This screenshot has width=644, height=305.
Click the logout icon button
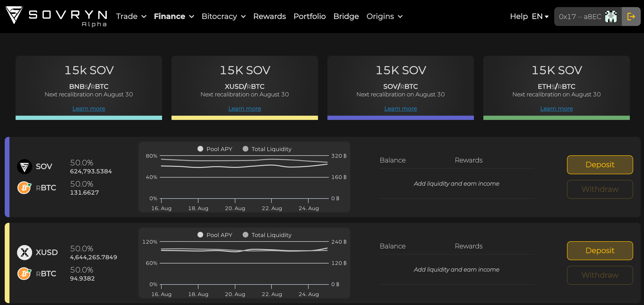pos(631,17)
